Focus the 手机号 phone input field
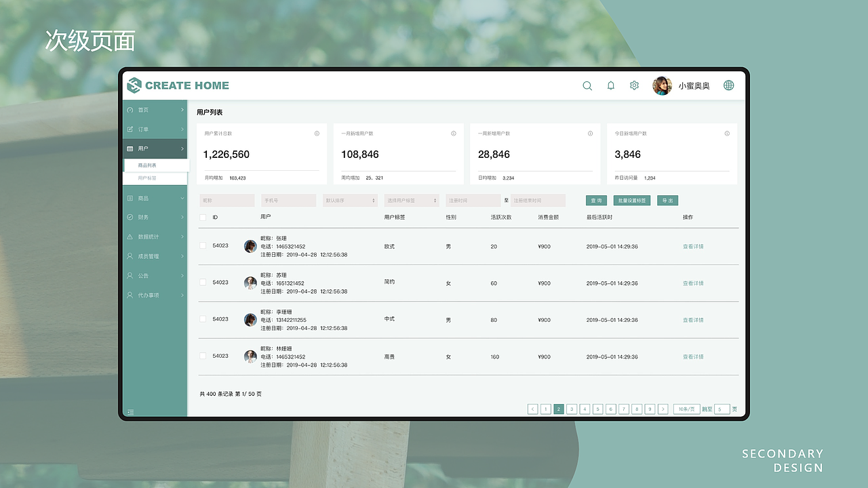The image size is (868, 488). click(x=289, y=201)
